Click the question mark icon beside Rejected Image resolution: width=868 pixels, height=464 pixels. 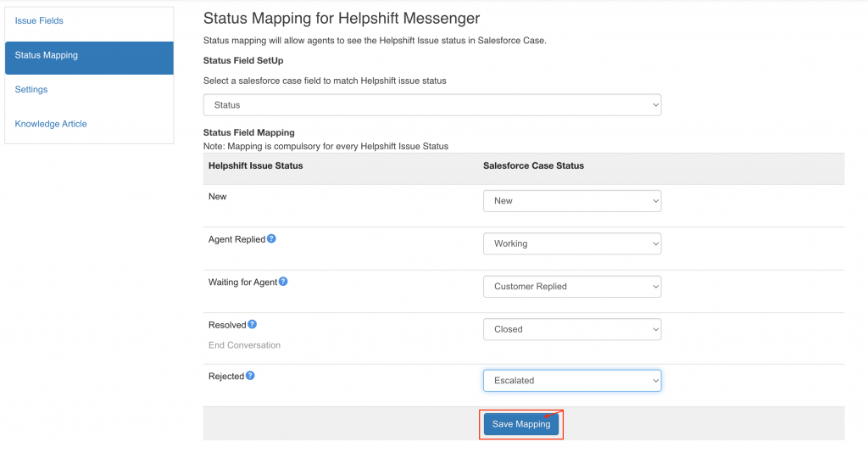coord(250,376)
